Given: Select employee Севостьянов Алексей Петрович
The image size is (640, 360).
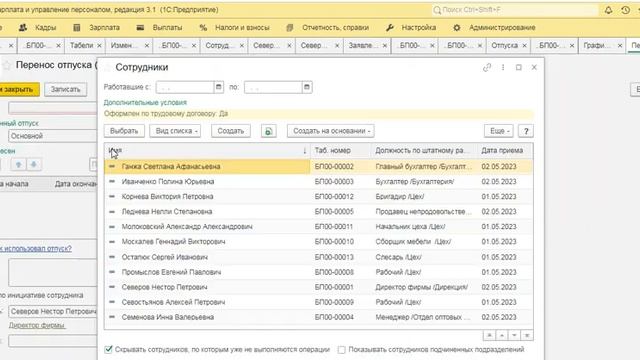Looking at the screenshot, I should click(x=318, y=302).
